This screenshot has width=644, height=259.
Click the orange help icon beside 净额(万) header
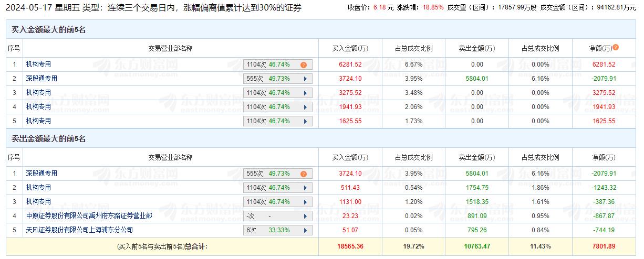[x=616, y=47]
